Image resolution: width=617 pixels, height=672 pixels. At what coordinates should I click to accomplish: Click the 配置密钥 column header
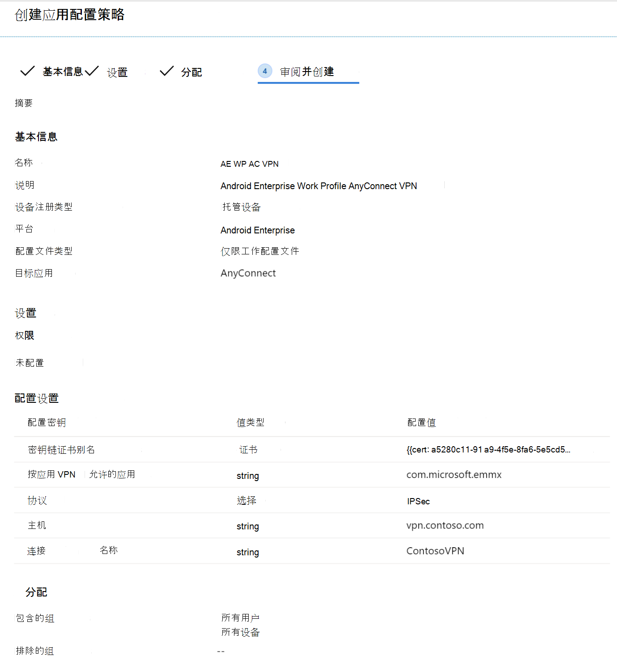(x=47, y=423)
